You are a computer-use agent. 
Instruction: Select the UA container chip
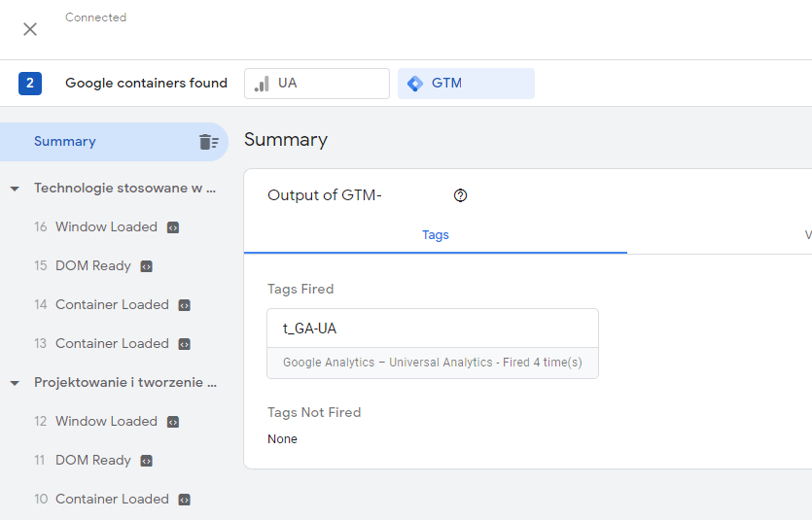click(x=317, y=84)
